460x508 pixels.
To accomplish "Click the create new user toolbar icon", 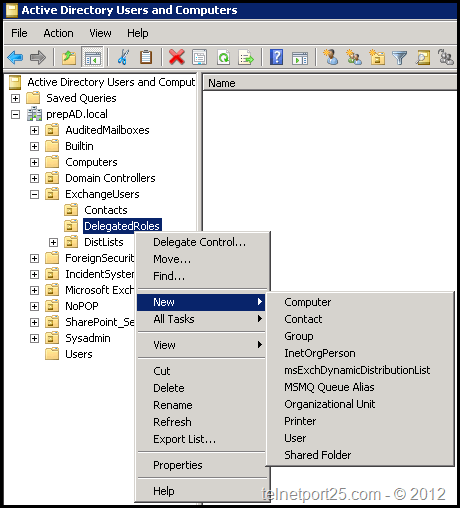I will (x=331, y=57).
